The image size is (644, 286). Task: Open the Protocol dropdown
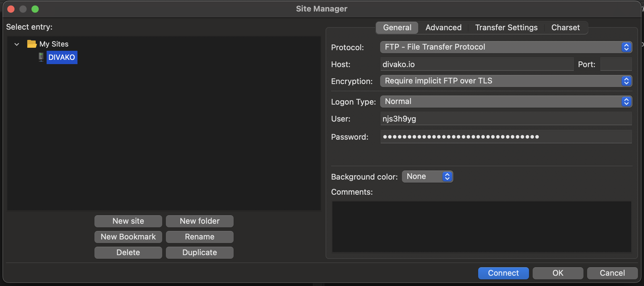506,47
